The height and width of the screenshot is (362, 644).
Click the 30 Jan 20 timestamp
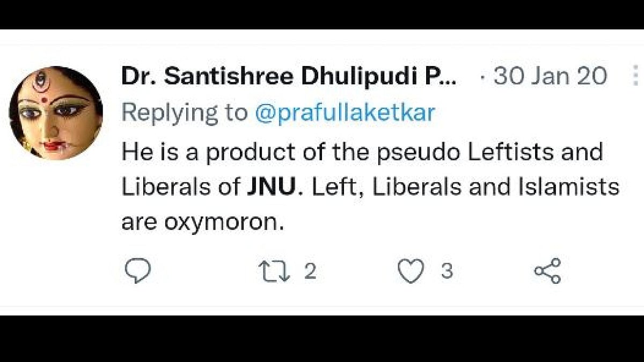[550, 77]
